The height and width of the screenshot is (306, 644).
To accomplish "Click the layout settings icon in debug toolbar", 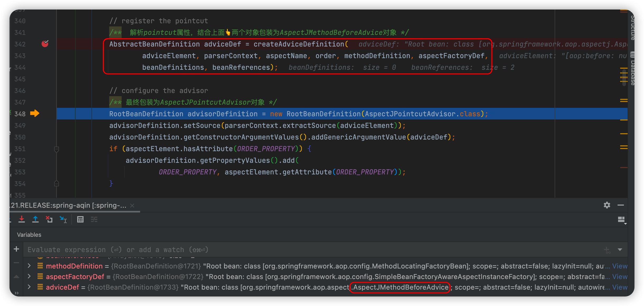I will pos(621,220).
